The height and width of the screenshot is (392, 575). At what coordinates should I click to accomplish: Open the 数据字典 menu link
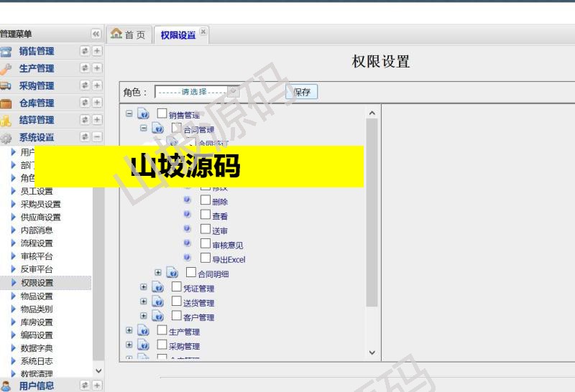[x=36, y=348]
